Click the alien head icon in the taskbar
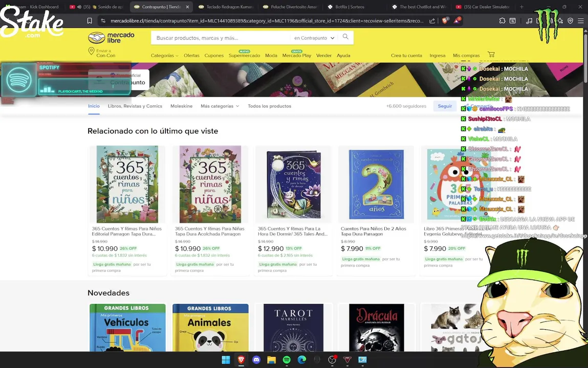Image resolution: width=588 pixels, height=368 pixels. [317, 360]
